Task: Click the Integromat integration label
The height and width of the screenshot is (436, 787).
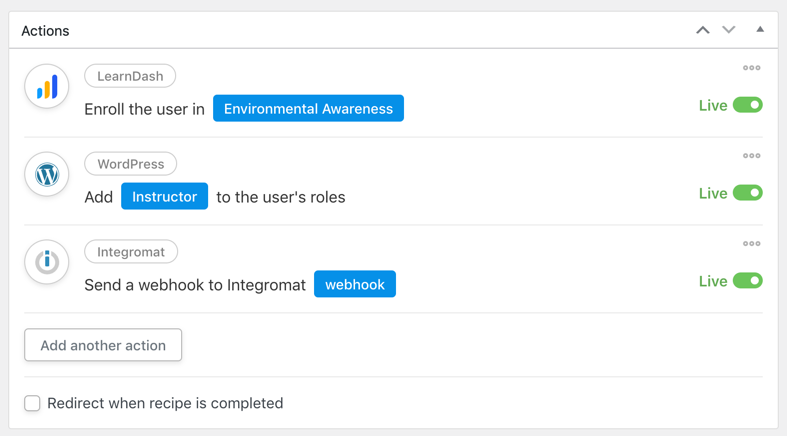Action: [x=130, y=252]
